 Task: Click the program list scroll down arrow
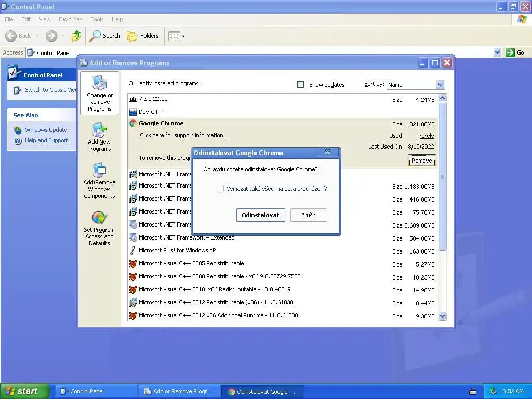coord(442,316)
